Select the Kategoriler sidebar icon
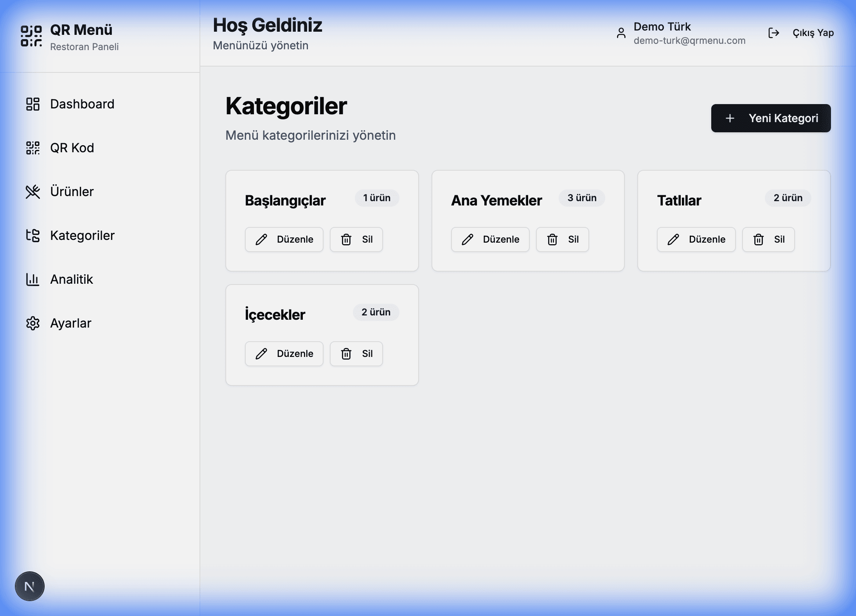Viewport: 856px width, 616px height. pos(33,236)
